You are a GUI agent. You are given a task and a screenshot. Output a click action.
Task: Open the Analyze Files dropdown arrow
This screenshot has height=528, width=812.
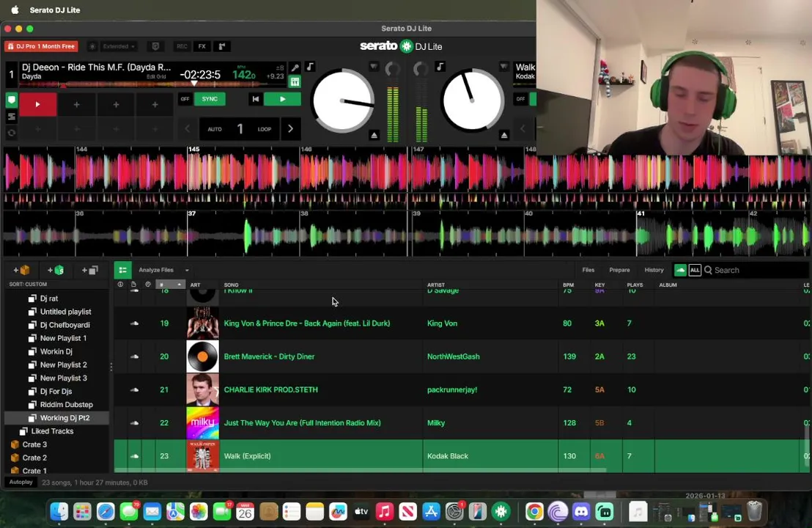point(187,270)
